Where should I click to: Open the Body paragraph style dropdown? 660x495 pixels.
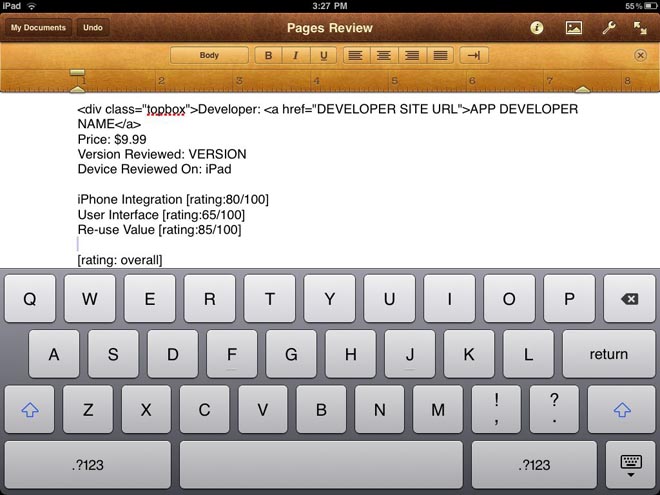pos(209,56)
